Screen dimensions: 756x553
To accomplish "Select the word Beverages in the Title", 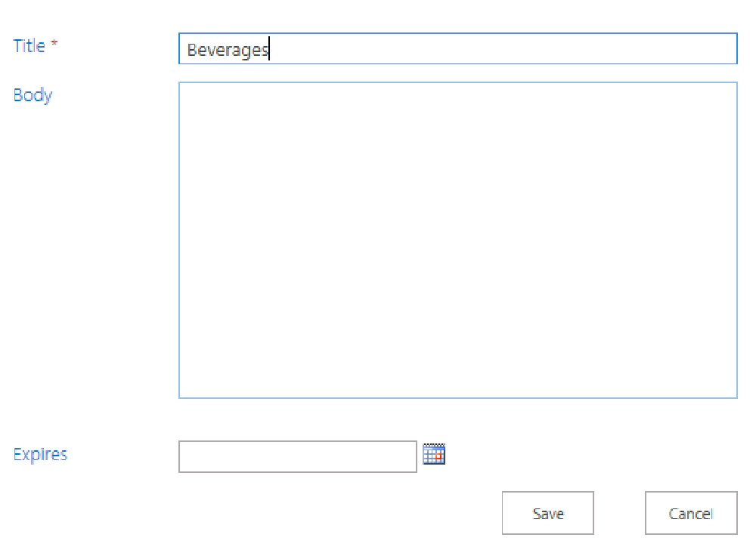I will point(226,48).
